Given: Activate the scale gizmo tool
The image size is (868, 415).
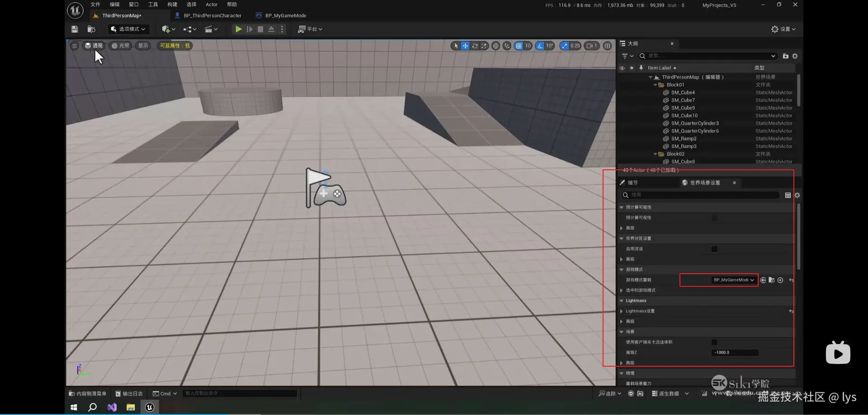Looking at the screenshot, I should coord(484,46).
